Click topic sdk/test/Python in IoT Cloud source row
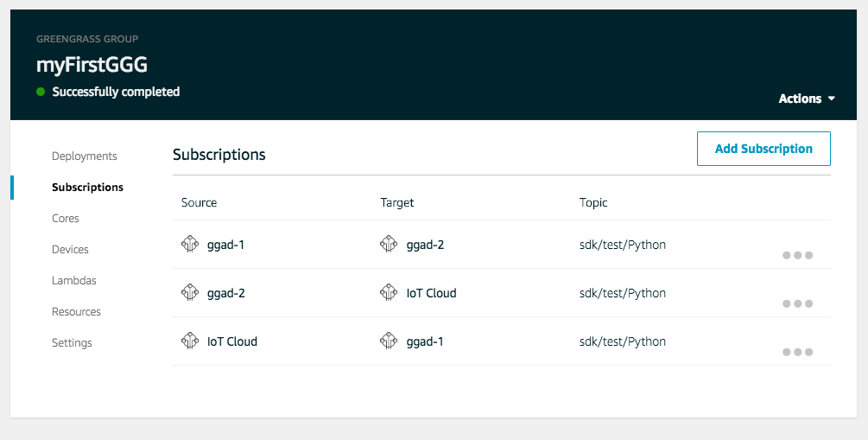 coord(623,341)
